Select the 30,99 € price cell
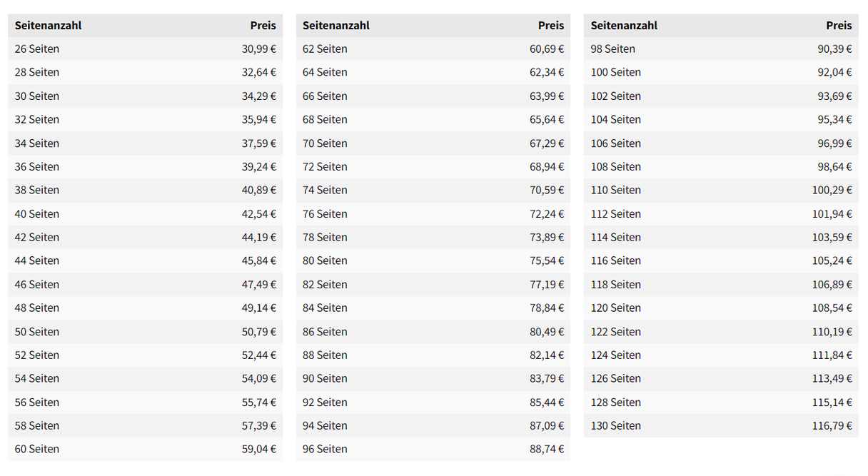The image size is (868, 476). point(258,49)
